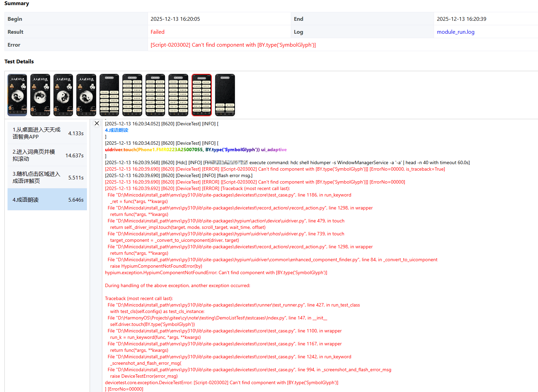Open the sixth screenshot thumbnail
Viewport: 538px width, 392px height.
pos(132,95)
